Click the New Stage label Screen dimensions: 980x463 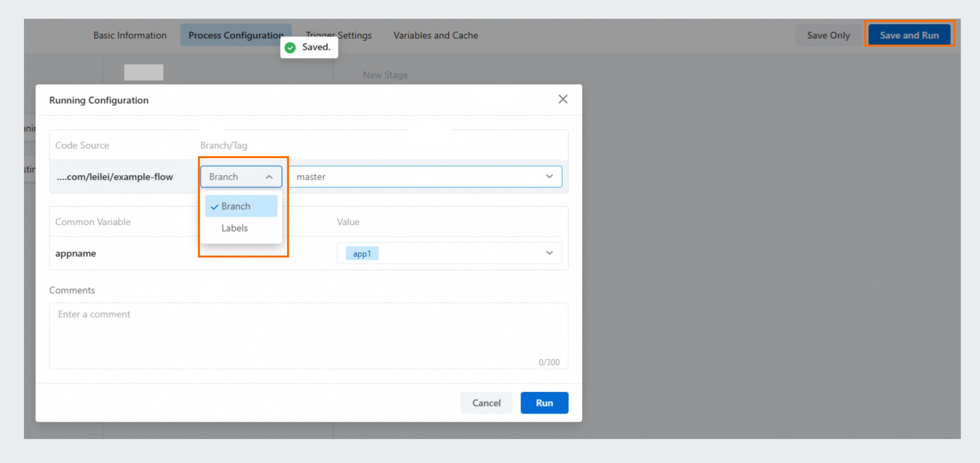pos(385,75)
